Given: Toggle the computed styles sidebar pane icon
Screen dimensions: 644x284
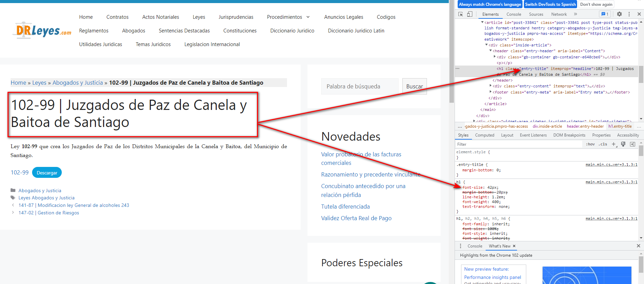Looking at the screenshot, I should point(632,144).
